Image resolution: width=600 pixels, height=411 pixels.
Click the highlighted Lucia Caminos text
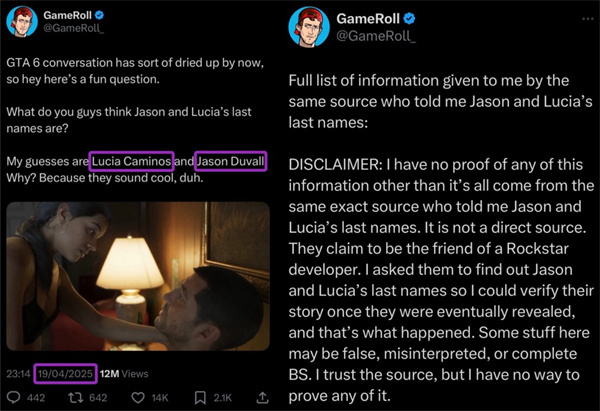pos(131,161)
